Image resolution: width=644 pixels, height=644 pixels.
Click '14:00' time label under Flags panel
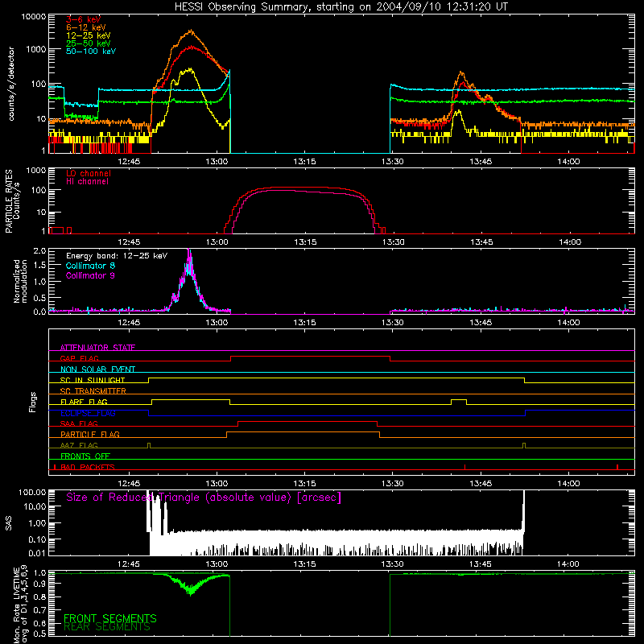coord(569,484)
